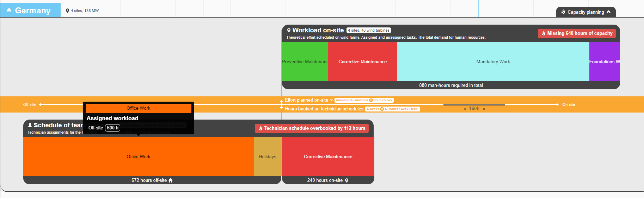
Task: Click the pin icon before Workload on-site
Action: (x=289, y=31)
